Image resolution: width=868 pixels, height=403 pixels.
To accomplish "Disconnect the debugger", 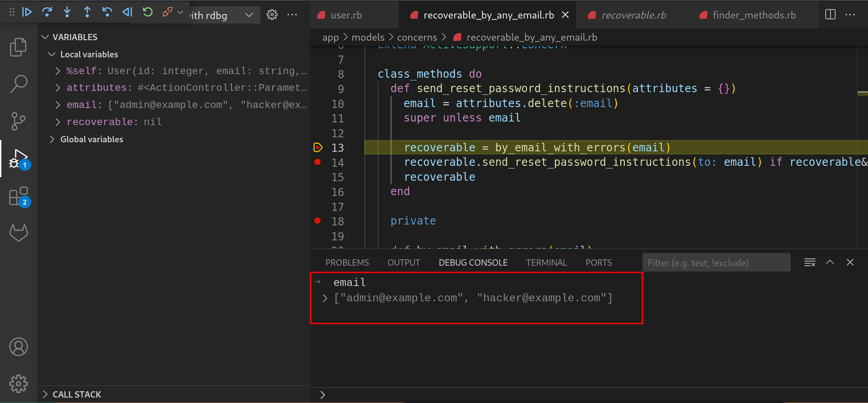I will click(167, 12).
